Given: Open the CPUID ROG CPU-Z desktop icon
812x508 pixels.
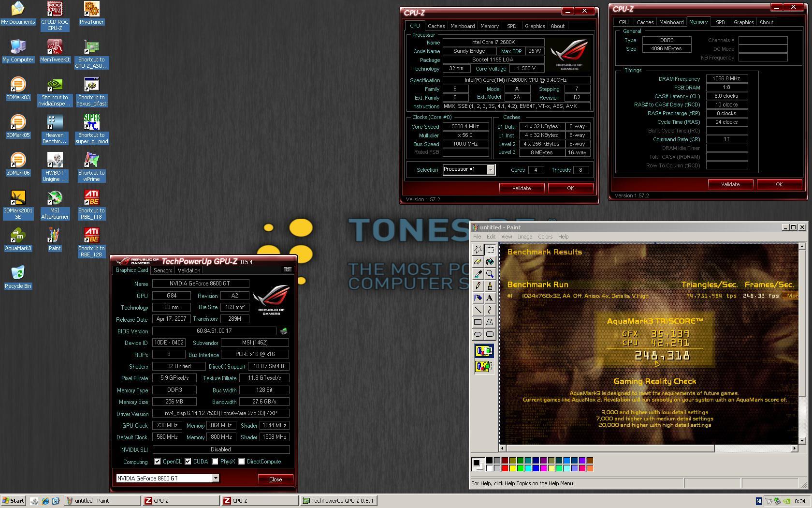Looking at the screenshot, I should click(55, 16).
